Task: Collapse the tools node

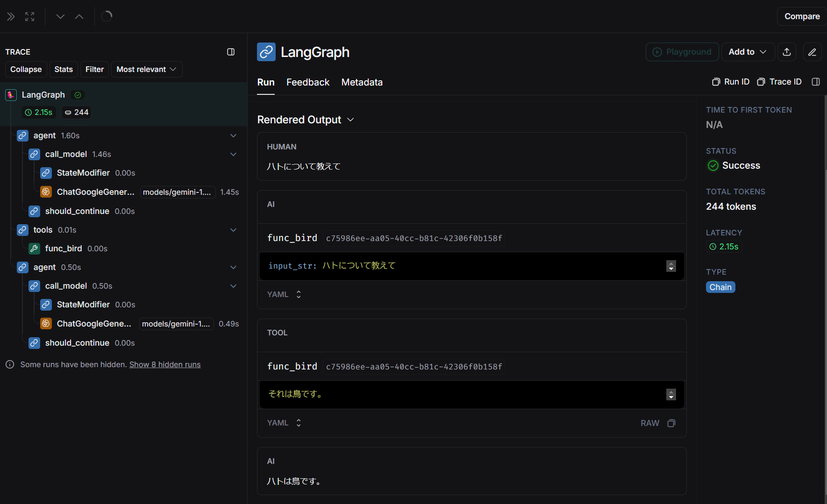Action: 234,230
